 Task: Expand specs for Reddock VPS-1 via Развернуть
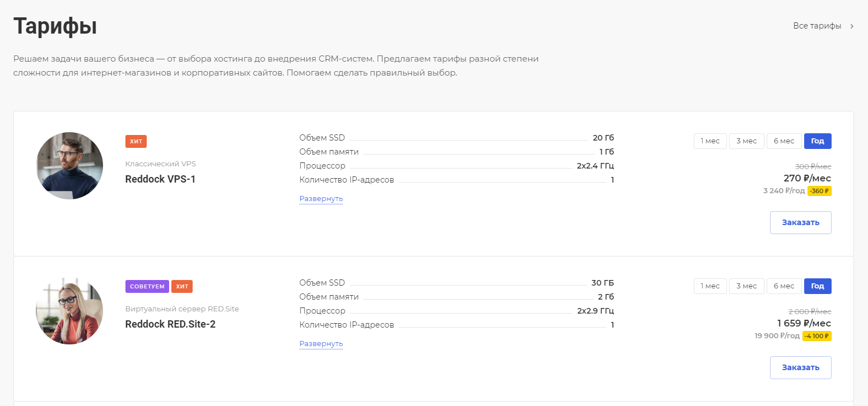point(321,199)
